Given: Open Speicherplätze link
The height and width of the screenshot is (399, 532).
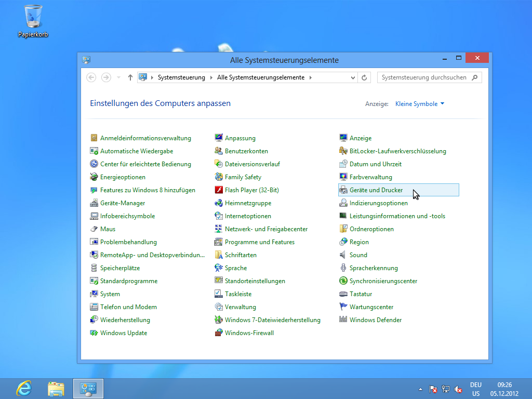Looking at the screenshot, I should click(x=120, y=268).
